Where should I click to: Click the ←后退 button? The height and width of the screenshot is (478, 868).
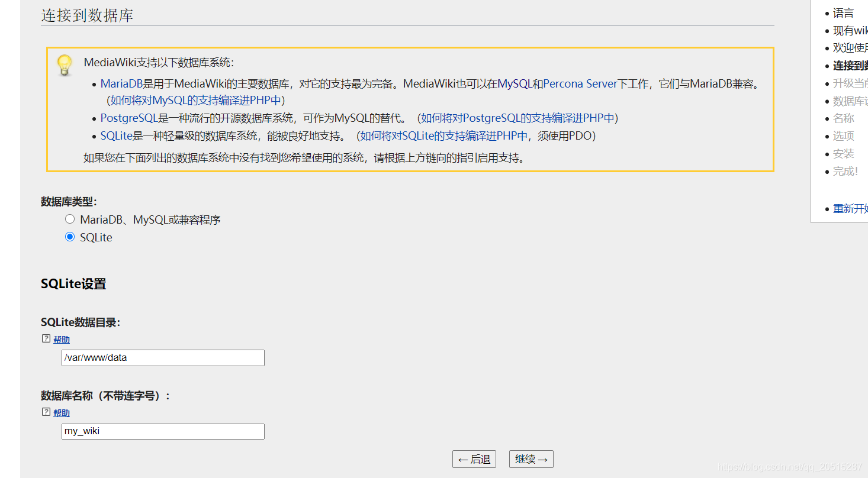tap(474, 459)
